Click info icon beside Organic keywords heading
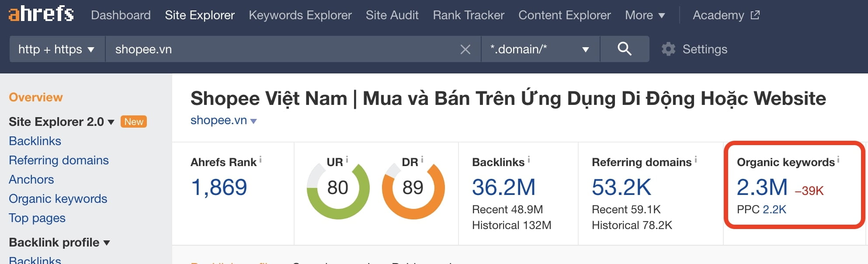The height and width of the screenshot is (264, 868). point(838,160)
